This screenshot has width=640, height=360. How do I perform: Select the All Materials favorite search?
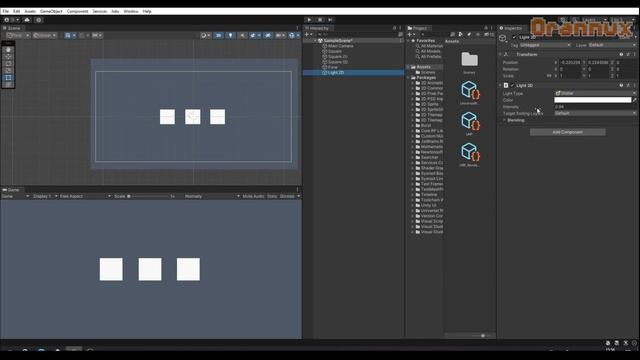(431, 46)
